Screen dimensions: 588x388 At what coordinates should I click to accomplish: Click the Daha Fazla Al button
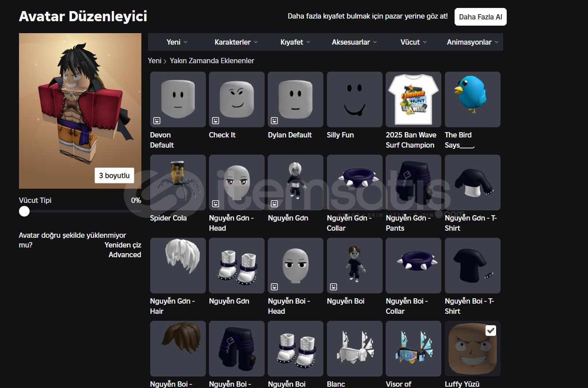pyautogui.click(x=481, y=17)
